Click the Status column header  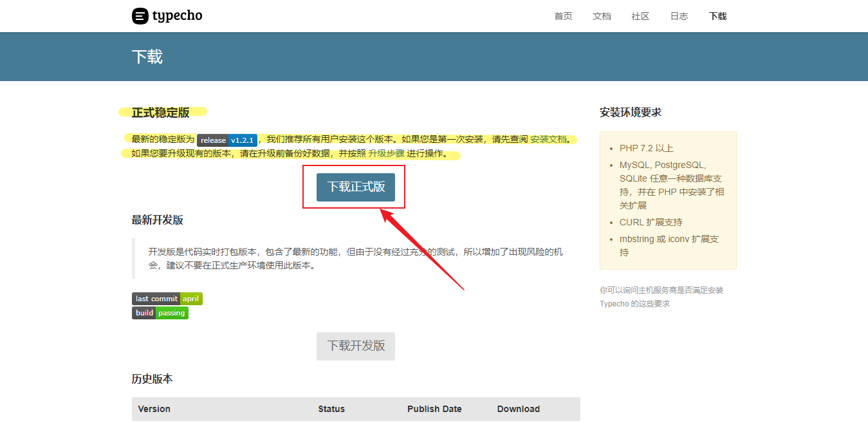click(331, 409)
